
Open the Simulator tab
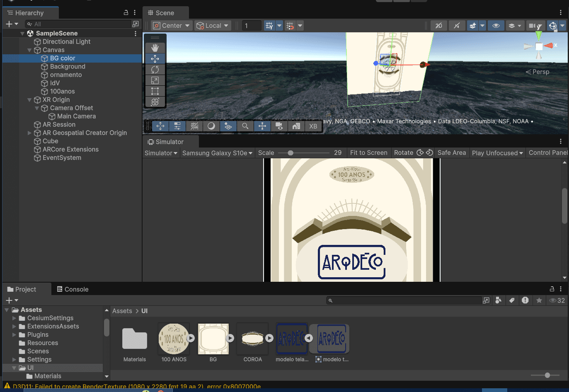[x=166, y=142]
